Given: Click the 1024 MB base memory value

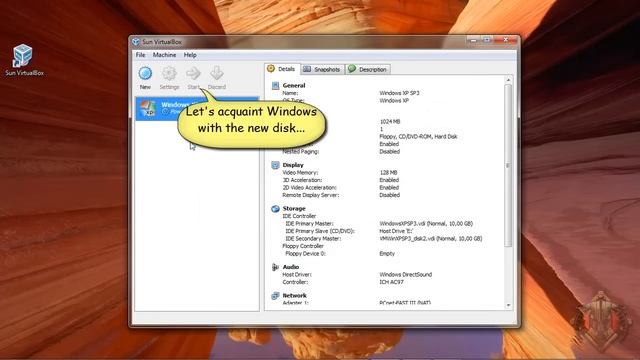Looking at the screenshot, I should click(390, 122).
